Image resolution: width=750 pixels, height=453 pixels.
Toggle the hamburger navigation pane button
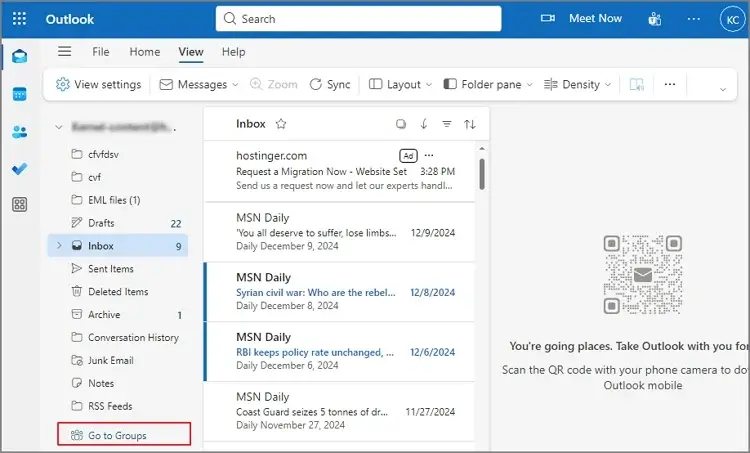pyautogui.click(x=65, y=52)
